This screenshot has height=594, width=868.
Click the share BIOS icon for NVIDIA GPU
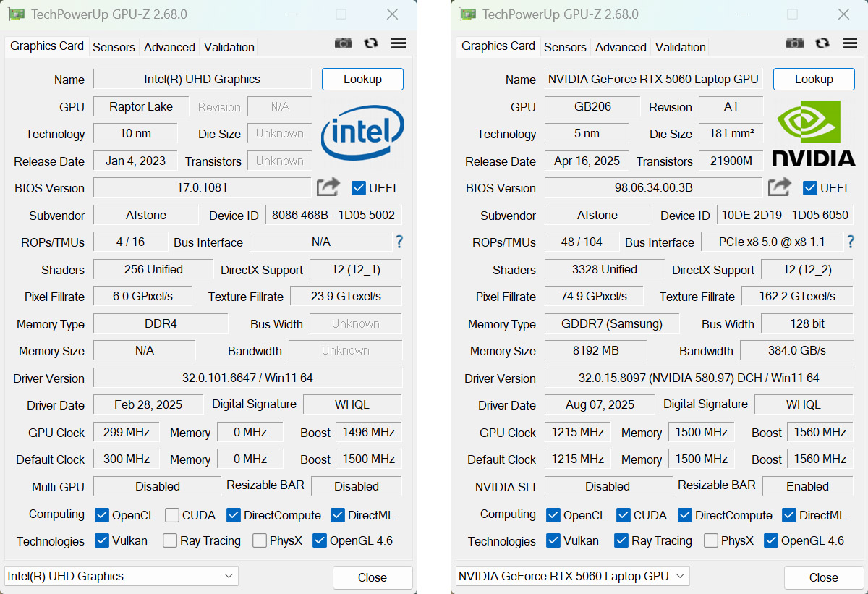click(780, 187)
